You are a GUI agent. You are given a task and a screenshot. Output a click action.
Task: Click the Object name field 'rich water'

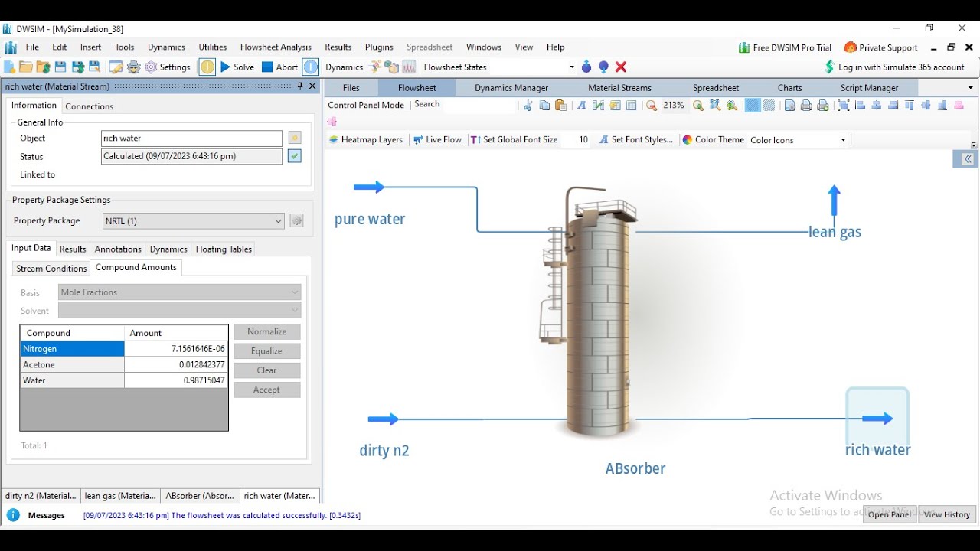192,139
